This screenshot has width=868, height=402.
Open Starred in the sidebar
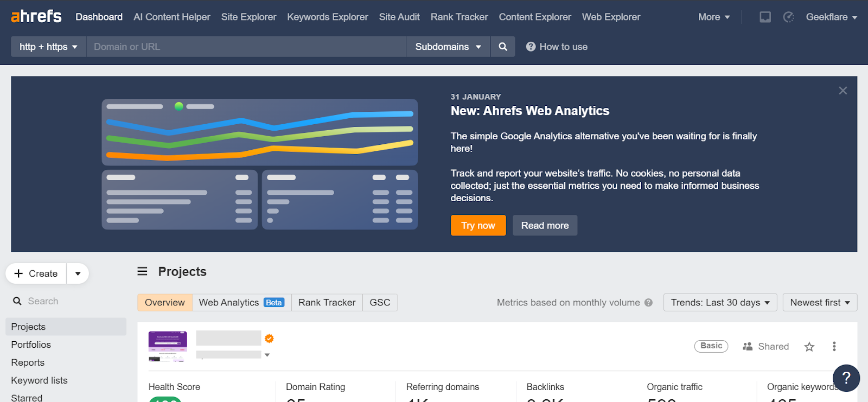(27, 398)
